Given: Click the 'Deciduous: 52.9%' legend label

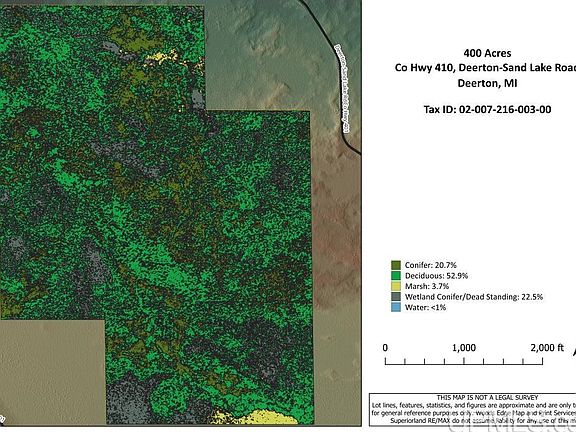Looking at the screenshot, I should click(x=436, y=276).
